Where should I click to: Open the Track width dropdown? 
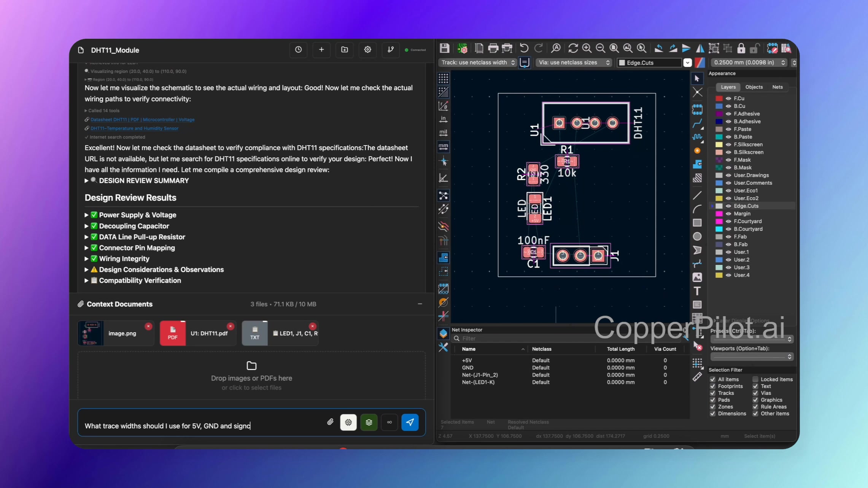[477, 62]
